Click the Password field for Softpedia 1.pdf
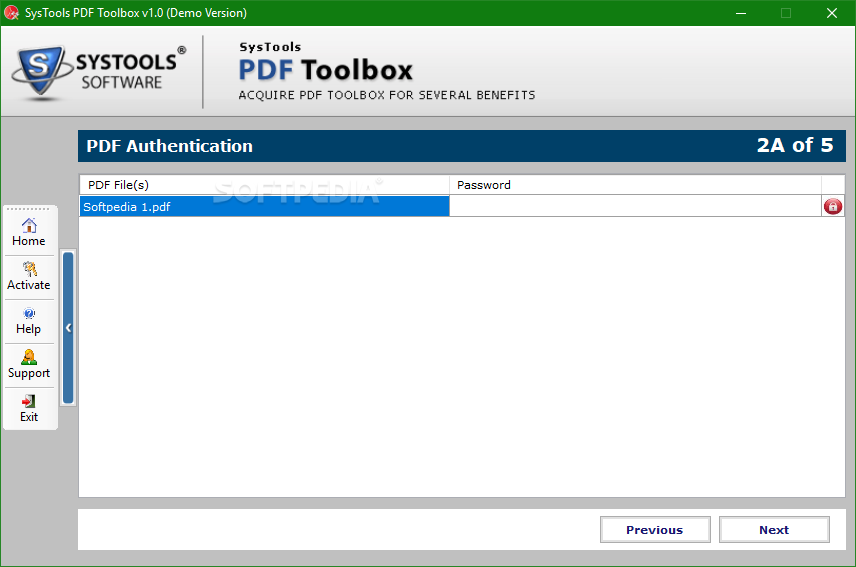This screenshot has width=856, height=567. 635,206
